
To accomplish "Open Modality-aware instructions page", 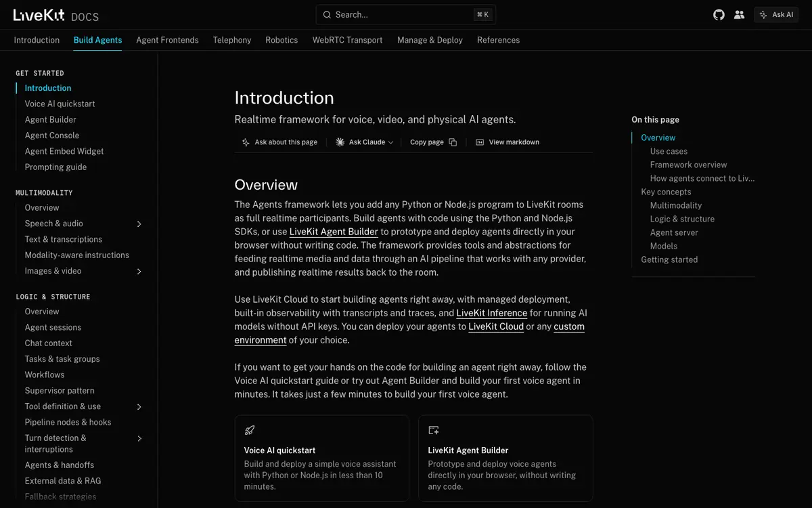I will [x=77, y=255].
